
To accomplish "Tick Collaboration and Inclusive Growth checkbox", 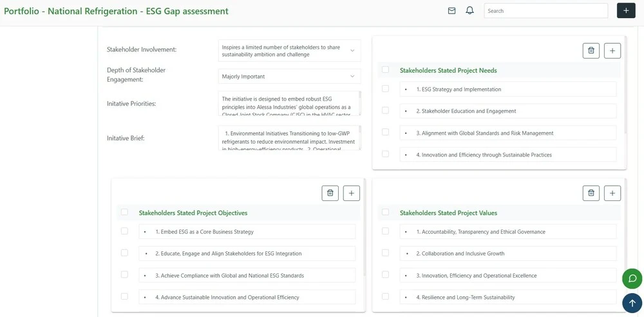I will tap(385, 253).
